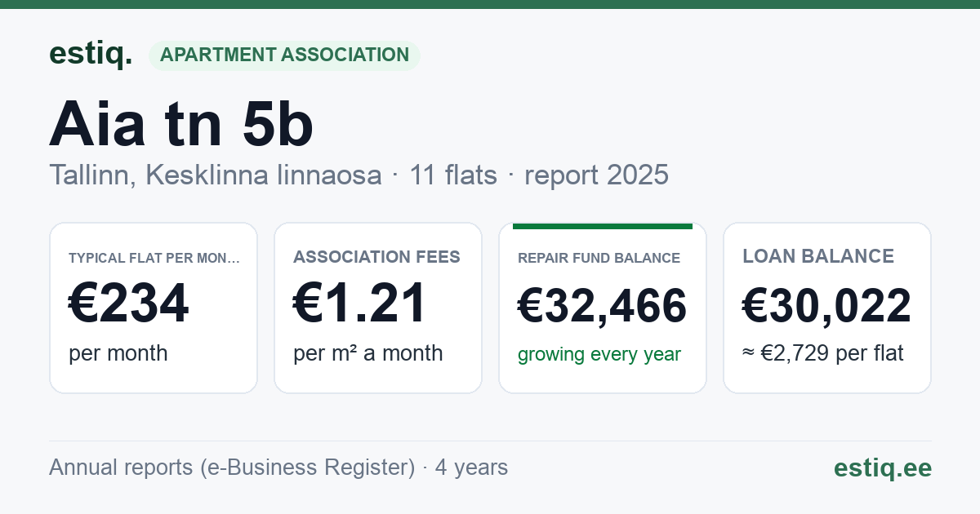Image resolution: width=980 pixels, height=514 pixels.
Task: Click the 'per m² a month' caption
Action: point(368,353)
